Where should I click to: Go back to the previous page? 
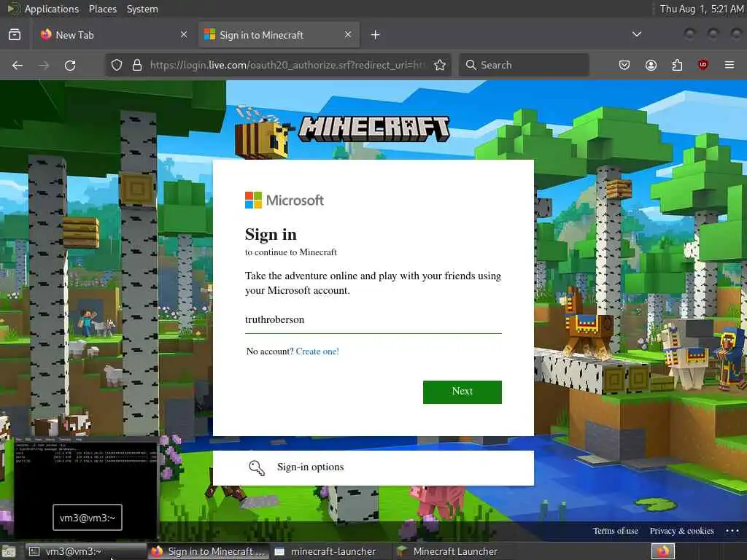point(18,65)
